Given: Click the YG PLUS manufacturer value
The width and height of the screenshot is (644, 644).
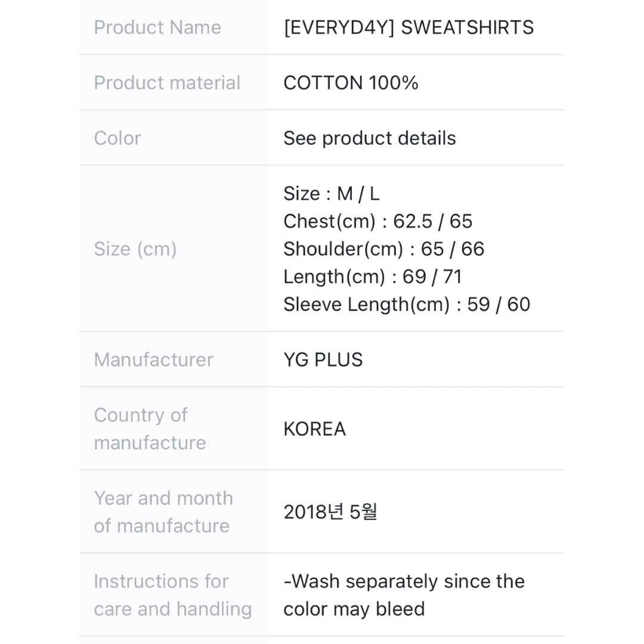Looking at the screenshot, I should (323, 360).
